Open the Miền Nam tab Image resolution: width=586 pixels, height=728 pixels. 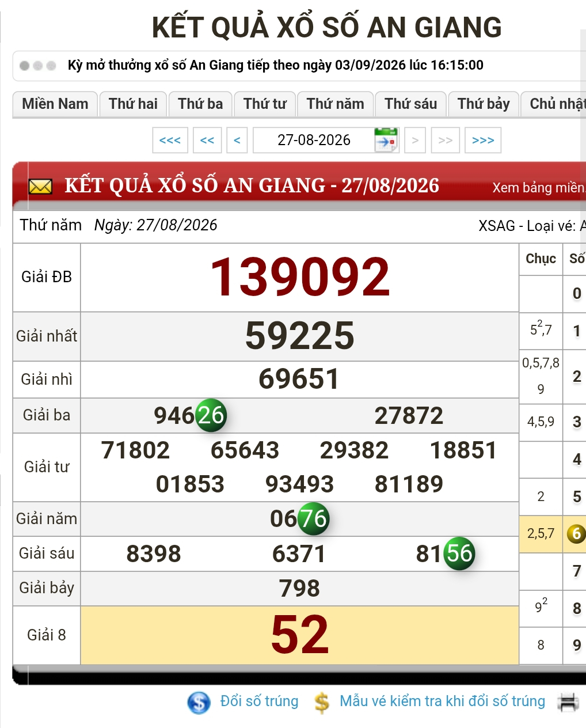tap(55, 104)
